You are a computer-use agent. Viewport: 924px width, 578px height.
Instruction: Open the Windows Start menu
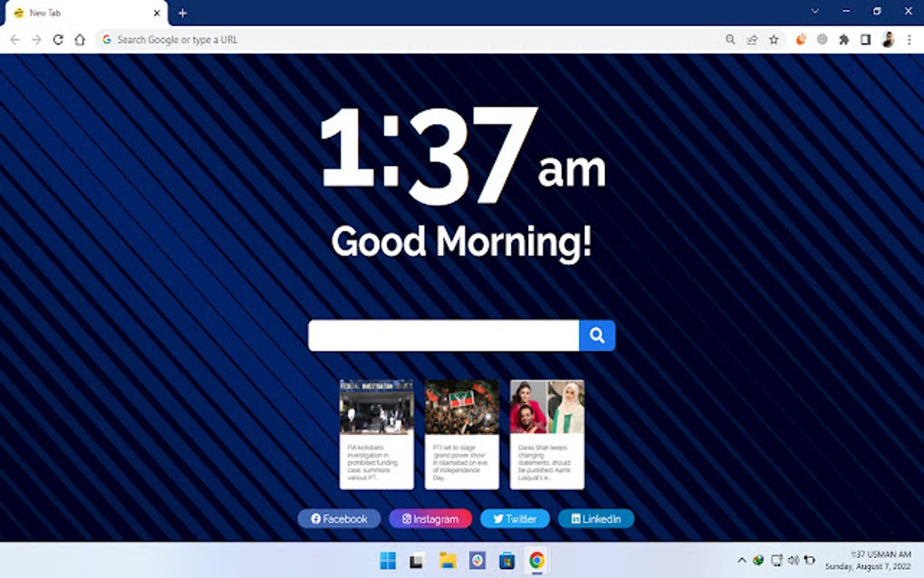[x=388, y=560]
